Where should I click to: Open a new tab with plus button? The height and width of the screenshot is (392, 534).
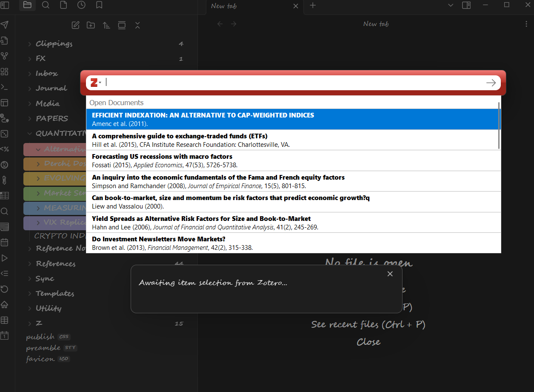(x=313, y=6)
